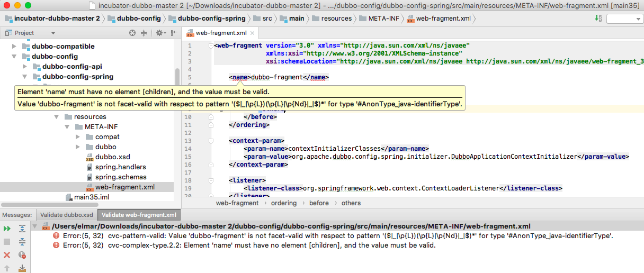Select the web-fragment.xml editor tab

coord(222,33)
